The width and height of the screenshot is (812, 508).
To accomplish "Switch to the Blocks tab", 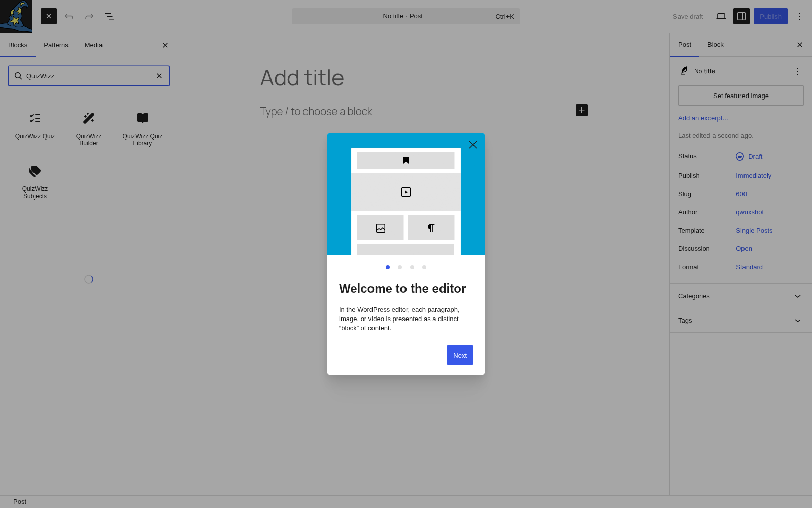I will click(x=18, y=45).
